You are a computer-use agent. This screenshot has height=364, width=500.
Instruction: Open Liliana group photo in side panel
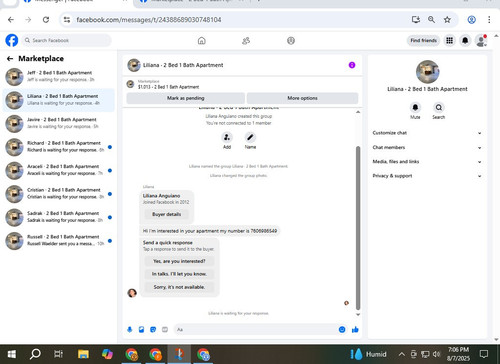(427, 72)
